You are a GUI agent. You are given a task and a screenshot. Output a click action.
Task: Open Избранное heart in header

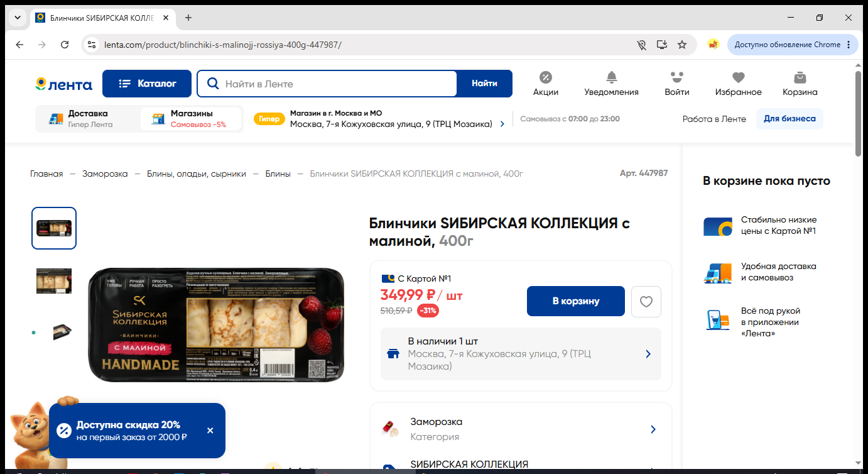[738, 84]
